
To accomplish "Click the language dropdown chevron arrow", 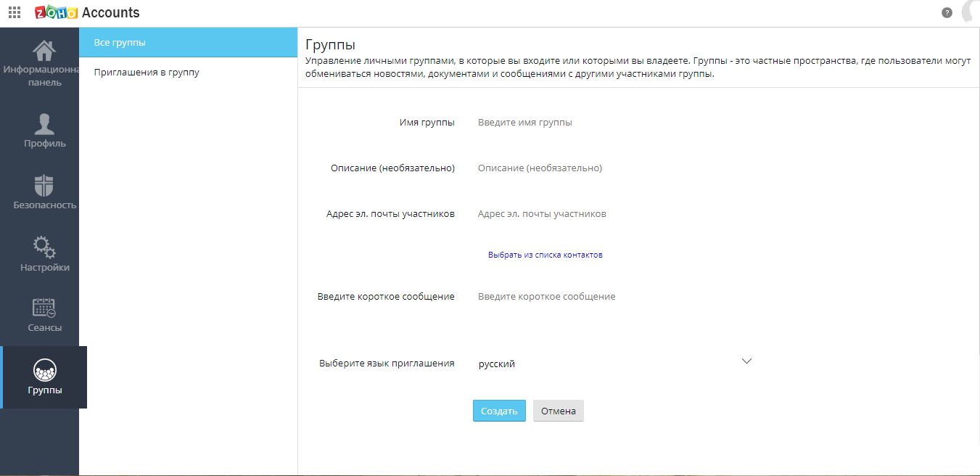I will (746, 360).
